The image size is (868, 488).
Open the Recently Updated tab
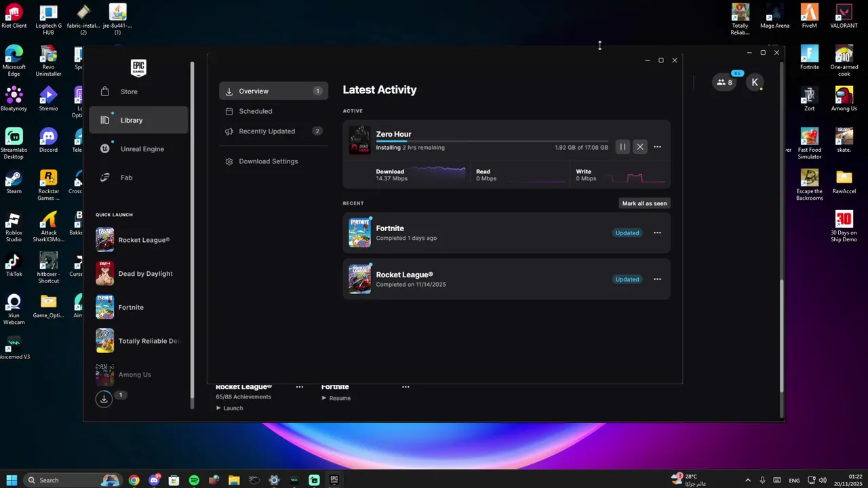tap(273, 131)
